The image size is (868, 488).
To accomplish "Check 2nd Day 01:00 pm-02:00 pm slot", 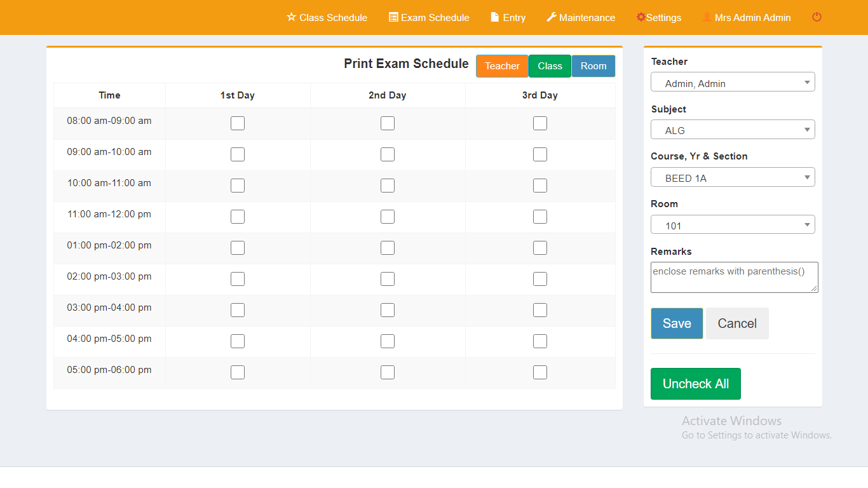I will click(x=388, y=248).
